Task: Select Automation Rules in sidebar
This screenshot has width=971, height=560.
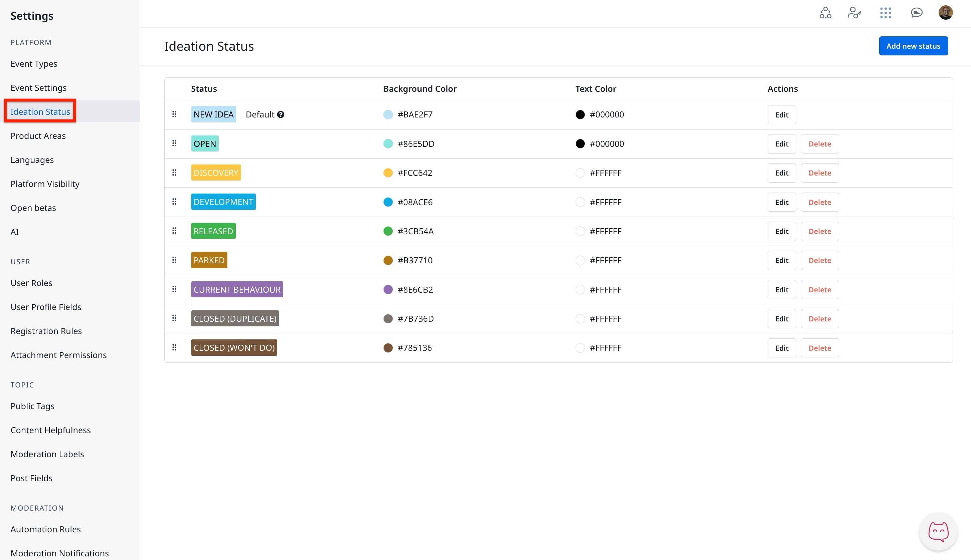Action: point(46,529)
